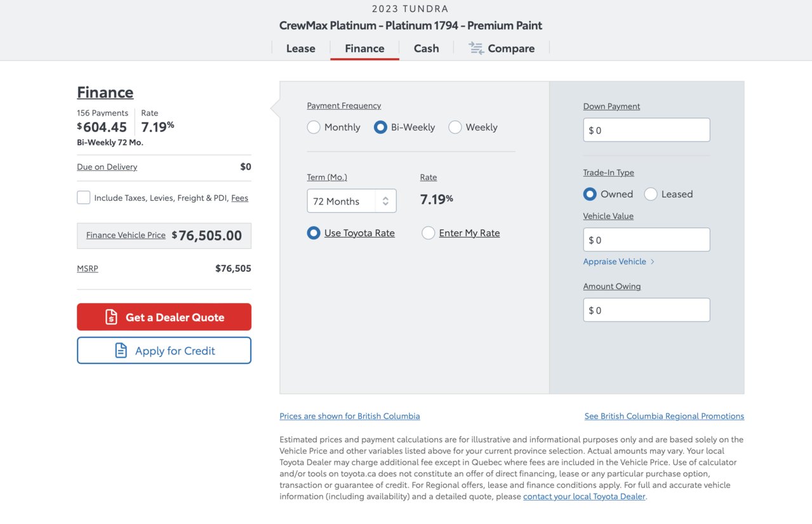Click the Rate label above 7.19% in calculator

tap(429, 177)
